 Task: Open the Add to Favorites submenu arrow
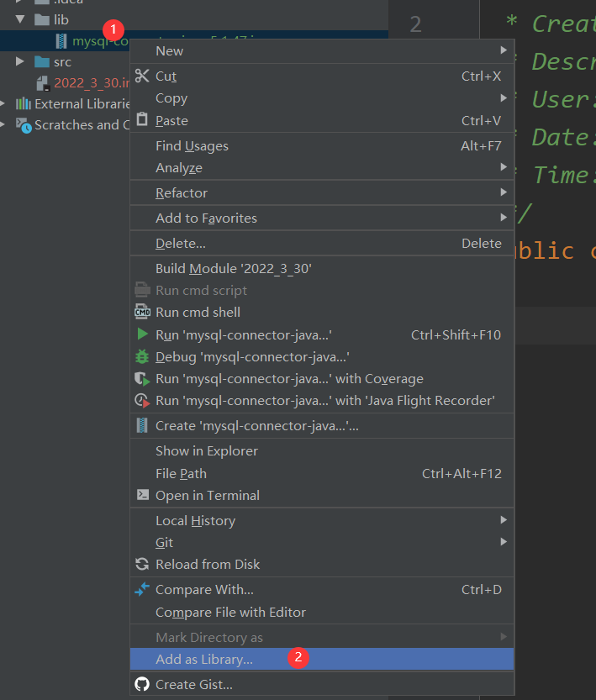[x=504, y=218]
